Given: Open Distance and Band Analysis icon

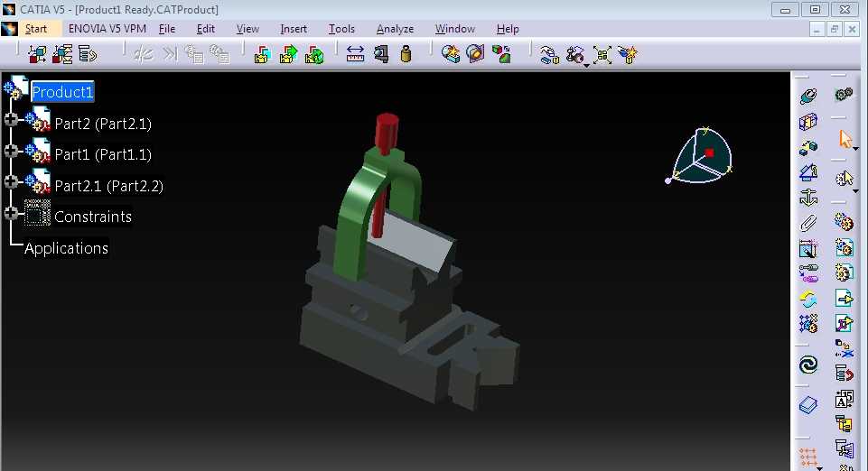Looking at the screenshot, I should point(501,54).
